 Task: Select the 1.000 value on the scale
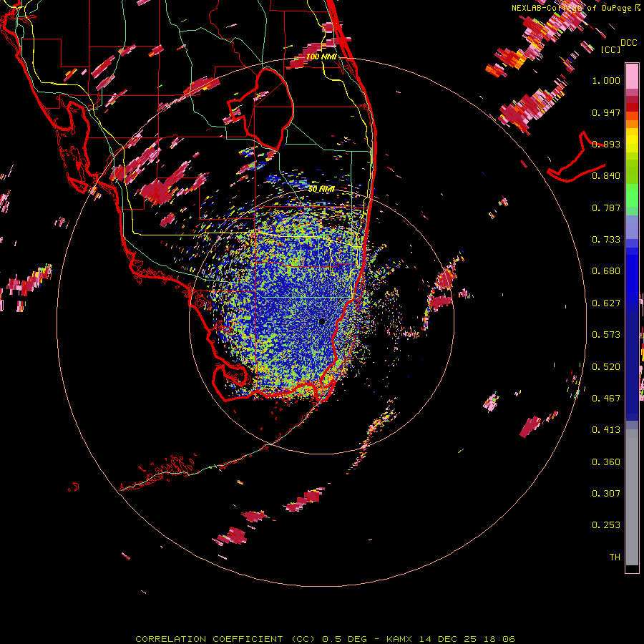(606, 80)
